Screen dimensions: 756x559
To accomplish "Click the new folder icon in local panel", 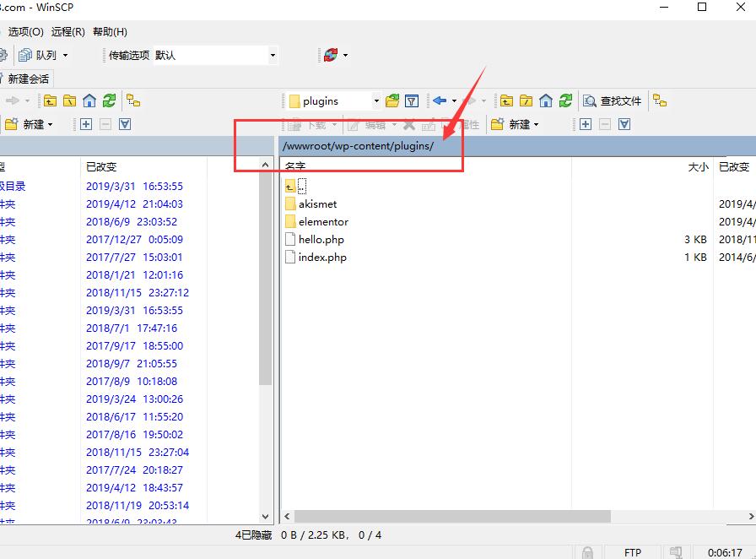I will point(11,124).
